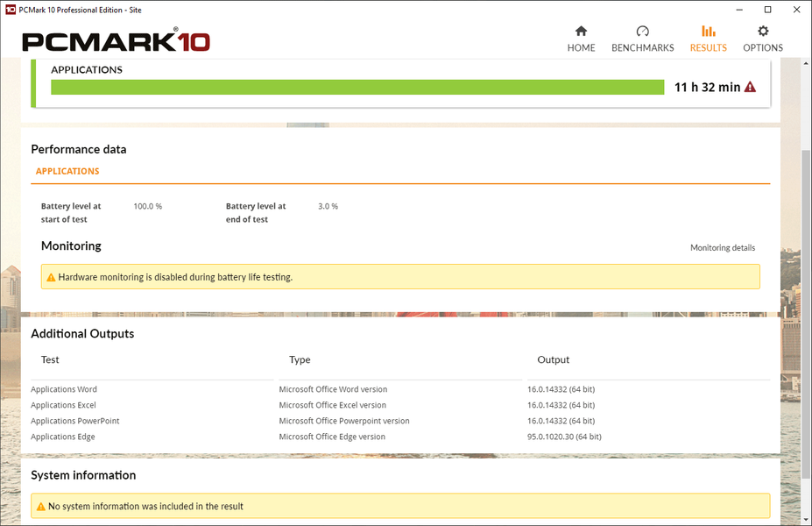
Task: Open the Monitoring details link
Action: coord(723,248)
